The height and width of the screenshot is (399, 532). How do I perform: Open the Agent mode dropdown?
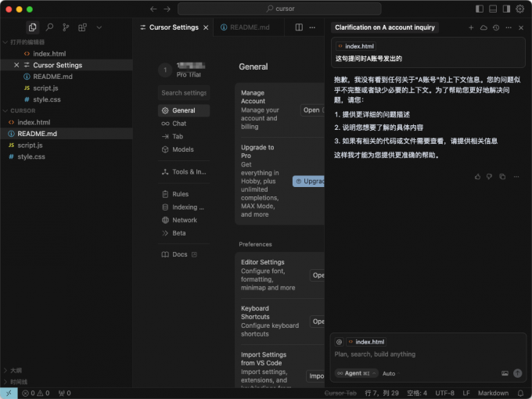pos(356,373)
